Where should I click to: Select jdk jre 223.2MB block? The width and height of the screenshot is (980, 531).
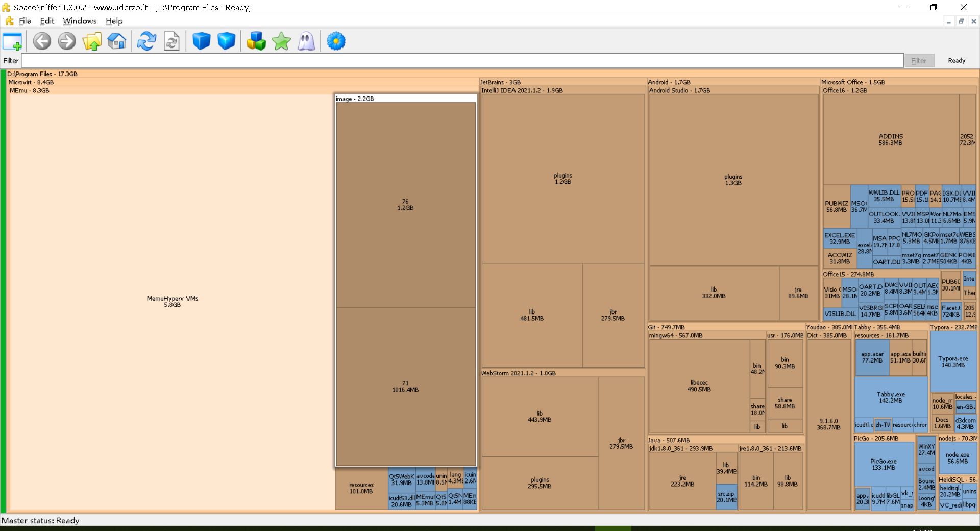[x=682, y=481]
